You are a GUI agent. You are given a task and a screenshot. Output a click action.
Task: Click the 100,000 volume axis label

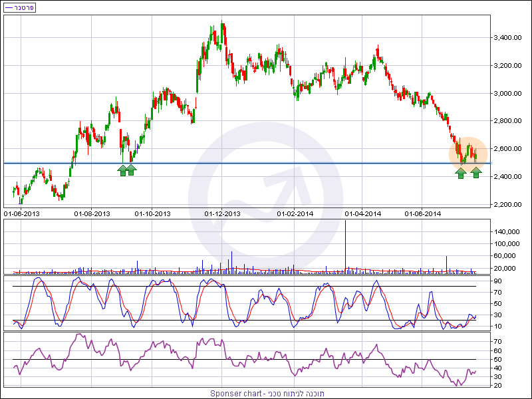pyautogui.click(x=507, y=243)
